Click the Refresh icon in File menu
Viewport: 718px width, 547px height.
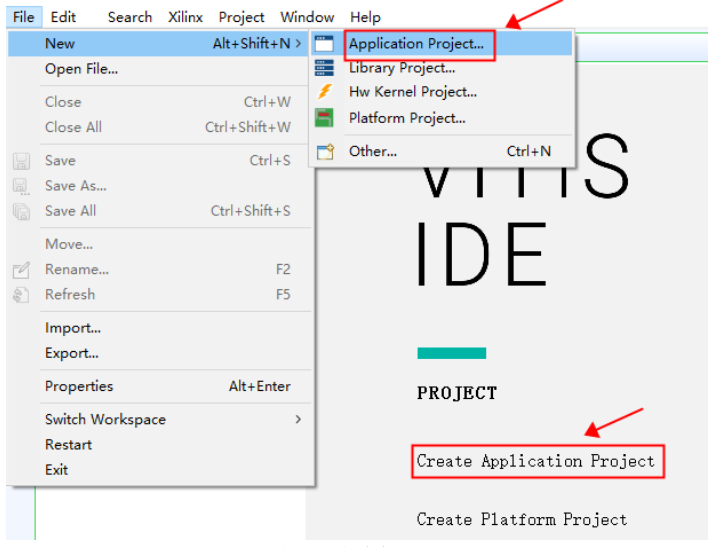pyautogui.click(x=21, y=295)
